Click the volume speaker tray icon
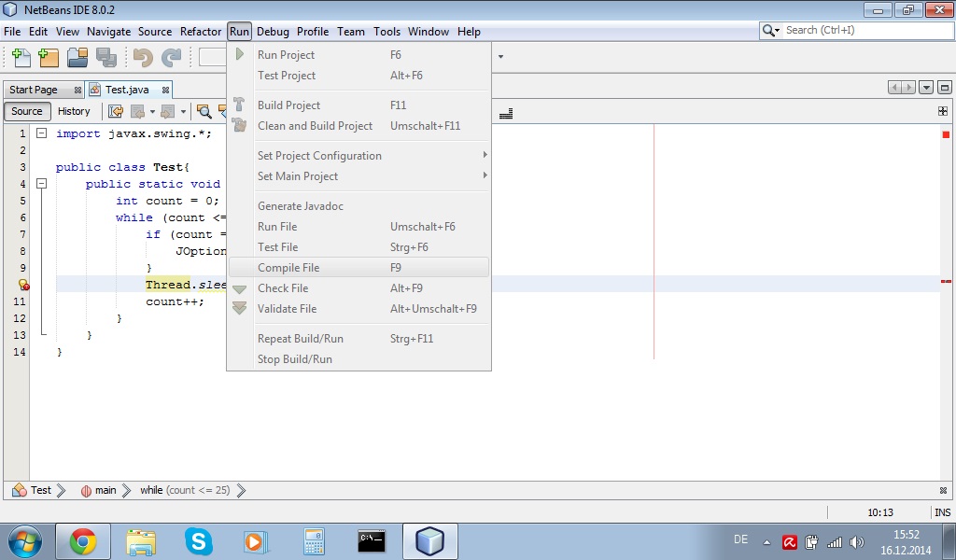Image resolution: width=956 pixels, height=560 pixels. click(x=857, y=541)
